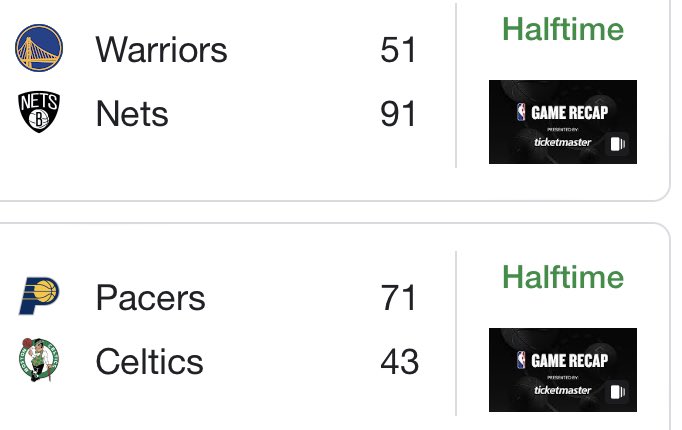Click the Boston Celtics logo
Image resolution: width=682 pixels, height=430 pixels.
click(x=39, y=360)
